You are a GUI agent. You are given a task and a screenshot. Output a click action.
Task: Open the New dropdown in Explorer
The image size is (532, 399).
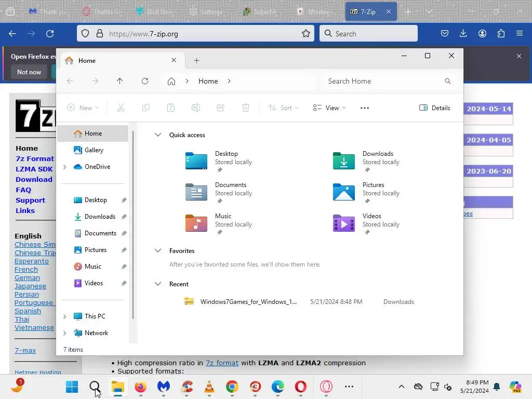[83, 108]
